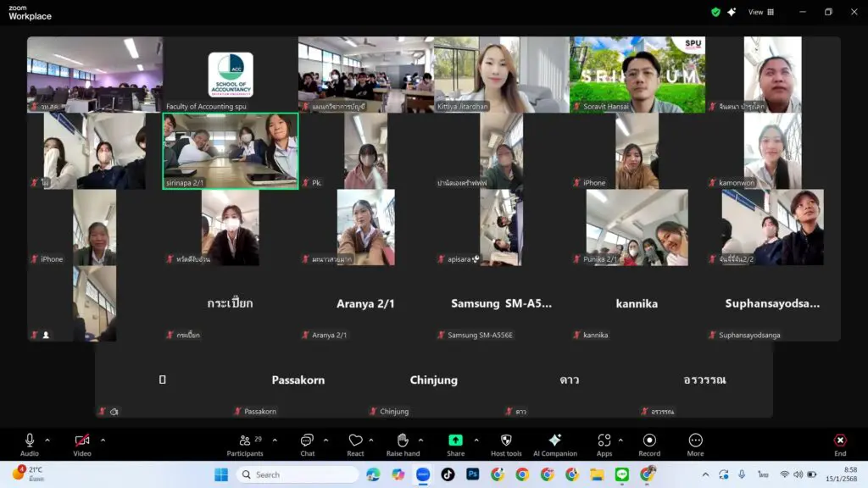Expand audio settings arrow next to Audio
The height and width of the screenshot is (488, 868).
tap(47, 440)
